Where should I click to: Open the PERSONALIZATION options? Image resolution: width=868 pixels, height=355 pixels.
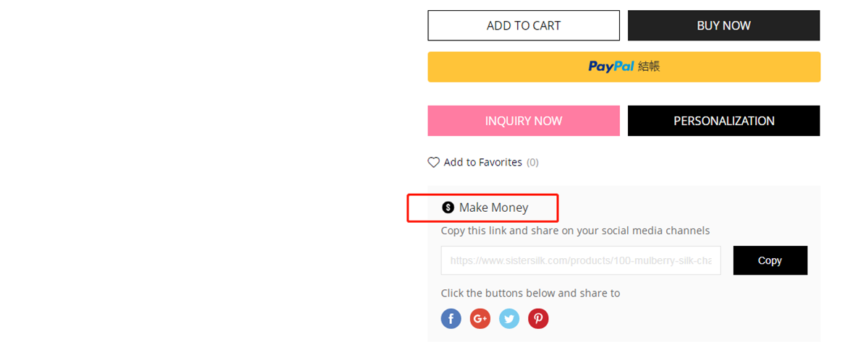pyautogui.click(x=724, y=121)
